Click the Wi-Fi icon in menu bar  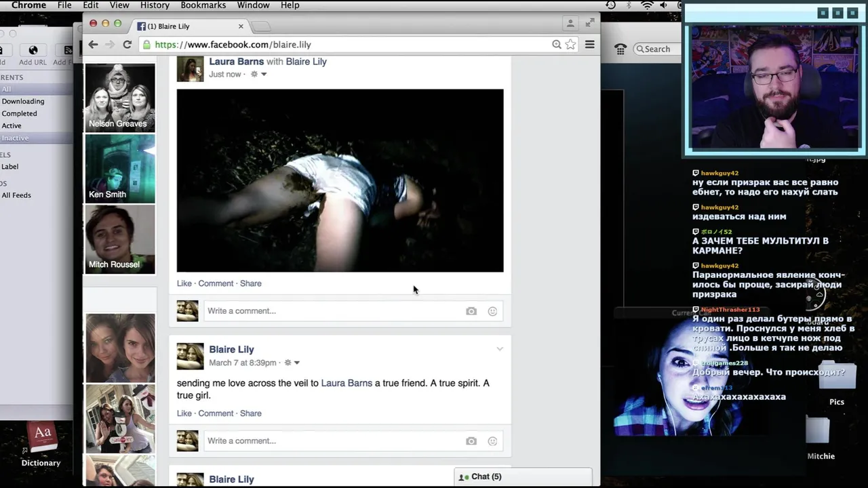pyautogui.click(x=647, y=5)
